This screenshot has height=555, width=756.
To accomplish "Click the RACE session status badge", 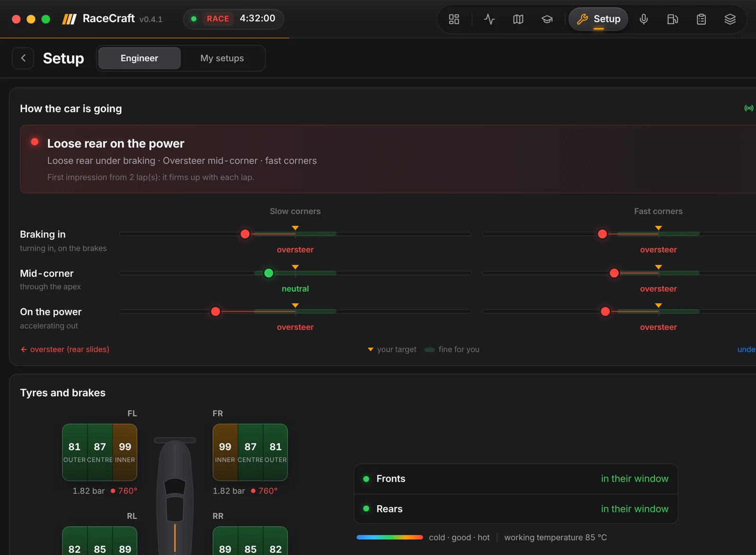I will point(218,18).
